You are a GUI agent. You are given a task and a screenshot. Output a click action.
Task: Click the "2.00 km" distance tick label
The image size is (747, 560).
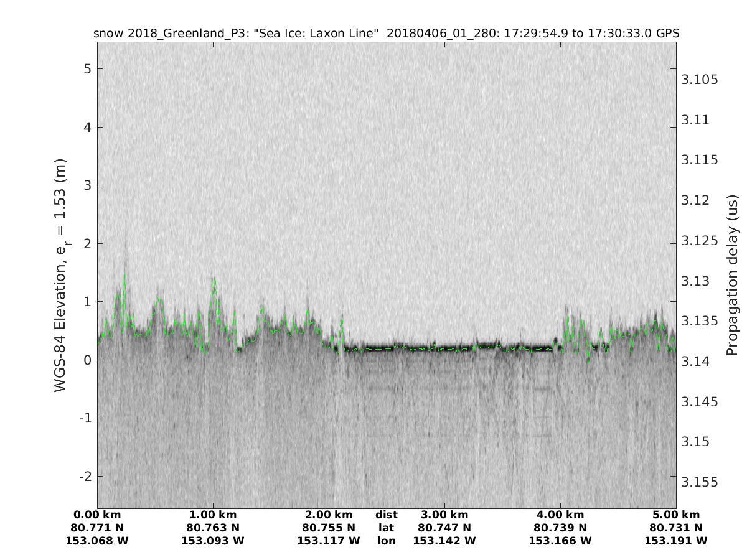click(329, 515)
